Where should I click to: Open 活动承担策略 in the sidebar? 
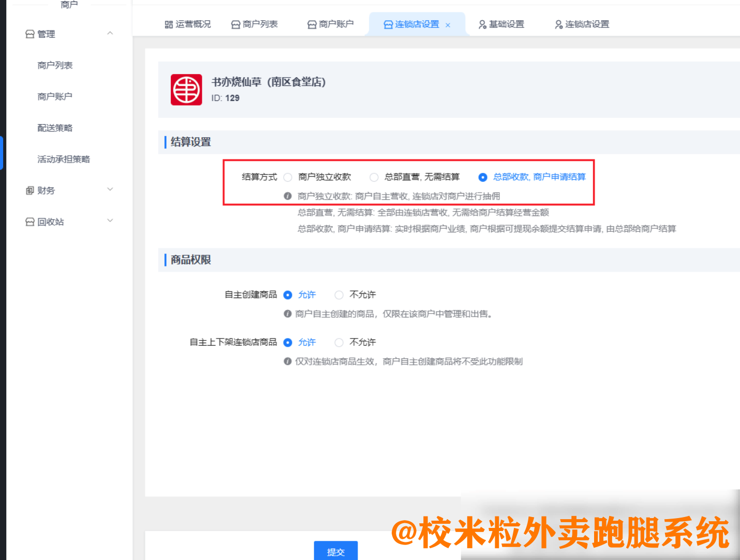pyautogui.click(x=63, y=159)
